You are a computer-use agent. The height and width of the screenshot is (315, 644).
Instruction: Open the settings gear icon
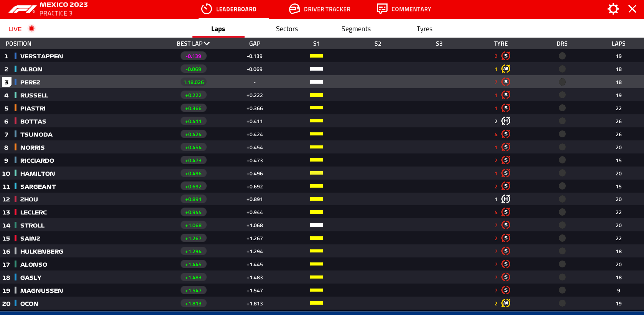point(613,9)
